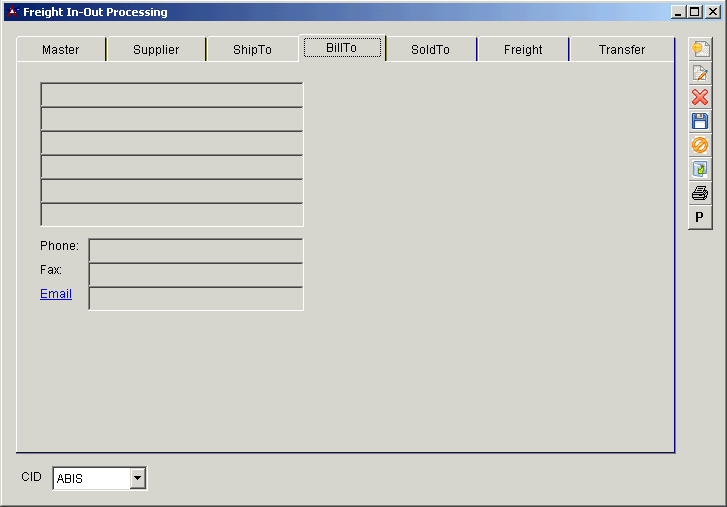The image size is (727, 507).
Task: Open the Supplier tab
Action: (x=156, y=50)
